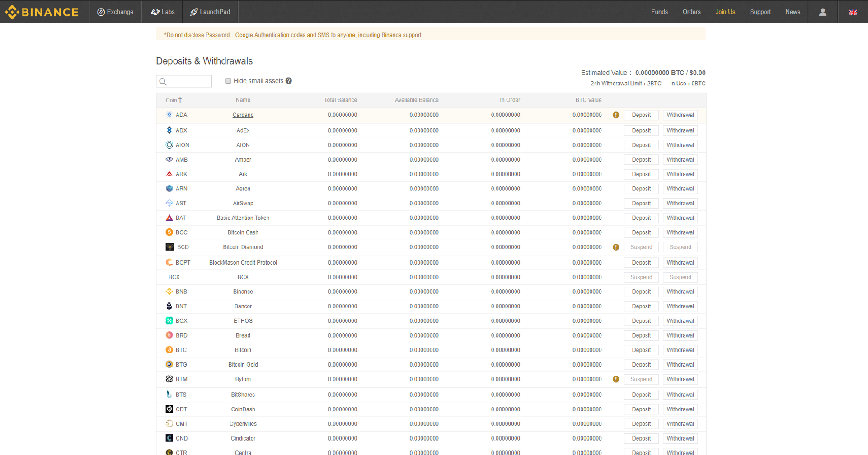Screen dimensions: 868x455
Task: Click the 24h Withdrawal Limit text
Action: [x=626, y=84]
